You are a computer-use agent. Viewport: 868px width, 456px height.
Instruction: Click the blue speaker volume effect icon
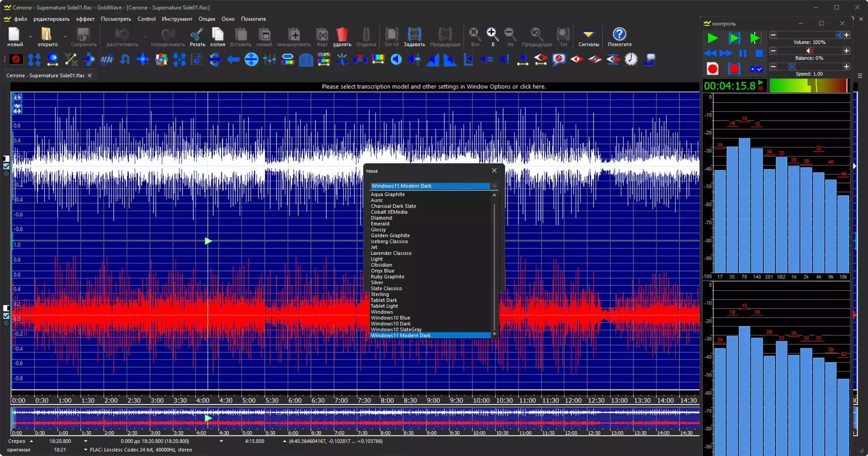pyautogui.click(x=396, y=59)
